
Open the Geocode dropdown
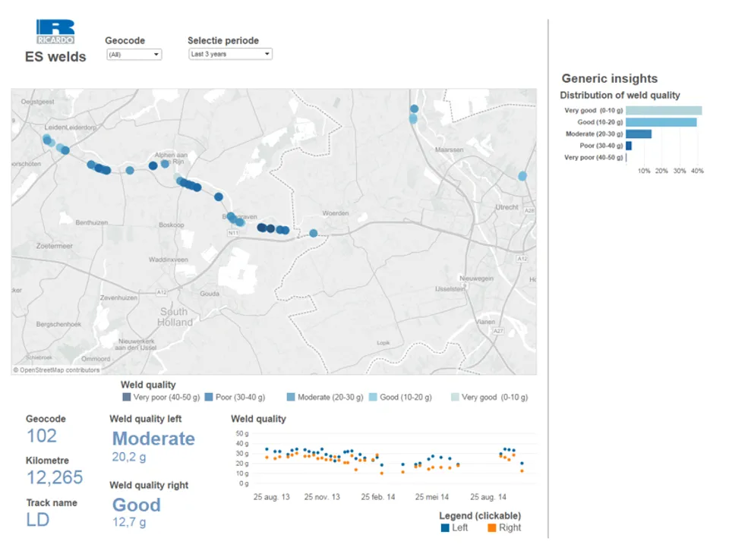point(134,55)
